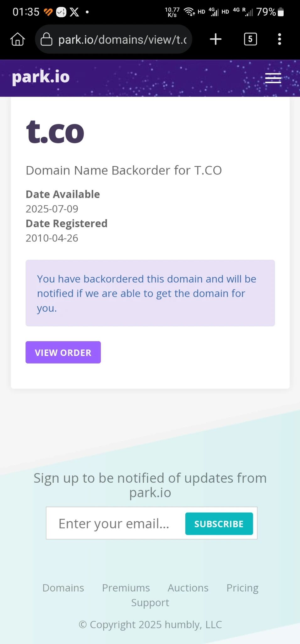The image size is (300, 644).
Task: Tap the Wi-Fi status icon
Action: point(189,12)
